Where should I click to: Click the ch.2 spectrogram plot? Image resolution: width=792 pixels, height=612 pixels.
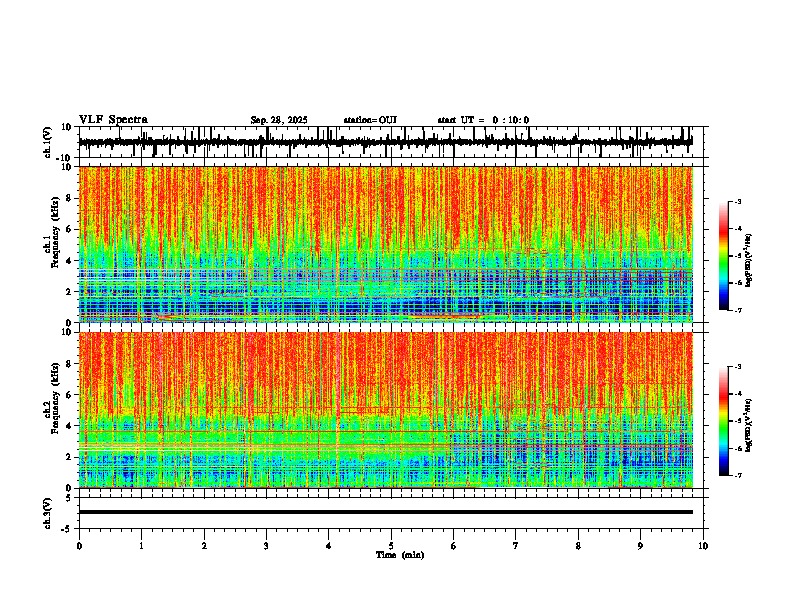[386, 410]
